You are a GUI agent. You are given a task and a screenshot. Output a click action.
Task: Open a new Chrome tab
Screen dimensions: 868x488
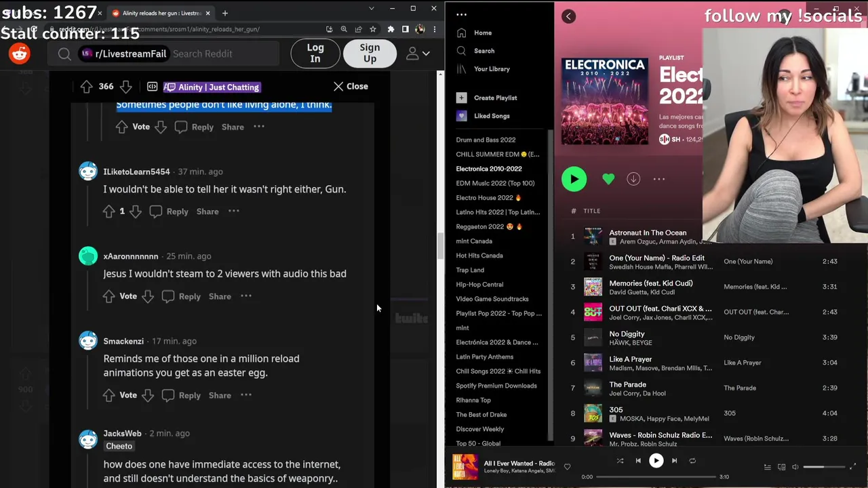[225, 13]
